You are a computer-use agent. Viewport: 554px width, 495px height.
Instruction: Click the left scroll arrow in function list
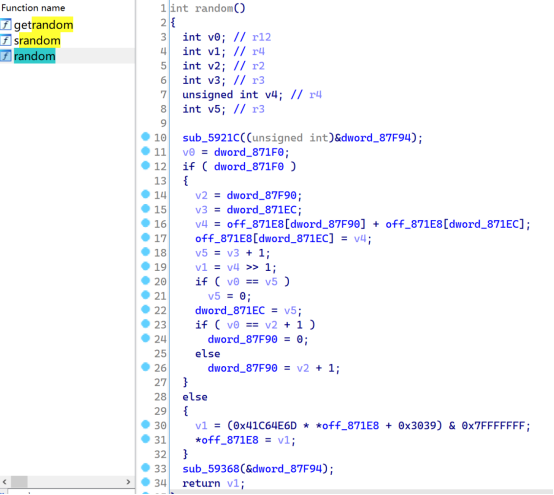pyautogui.click(x=5, y=482)
